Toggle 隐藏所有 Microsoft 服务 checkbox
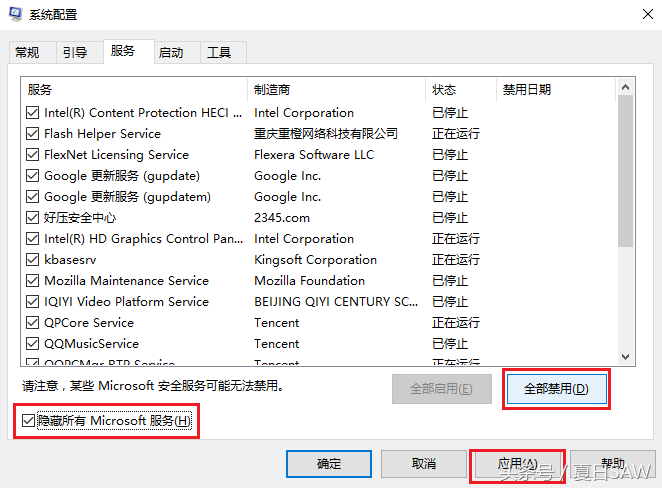The height and width of the screenshot is (488, 662). click(28, 420)
